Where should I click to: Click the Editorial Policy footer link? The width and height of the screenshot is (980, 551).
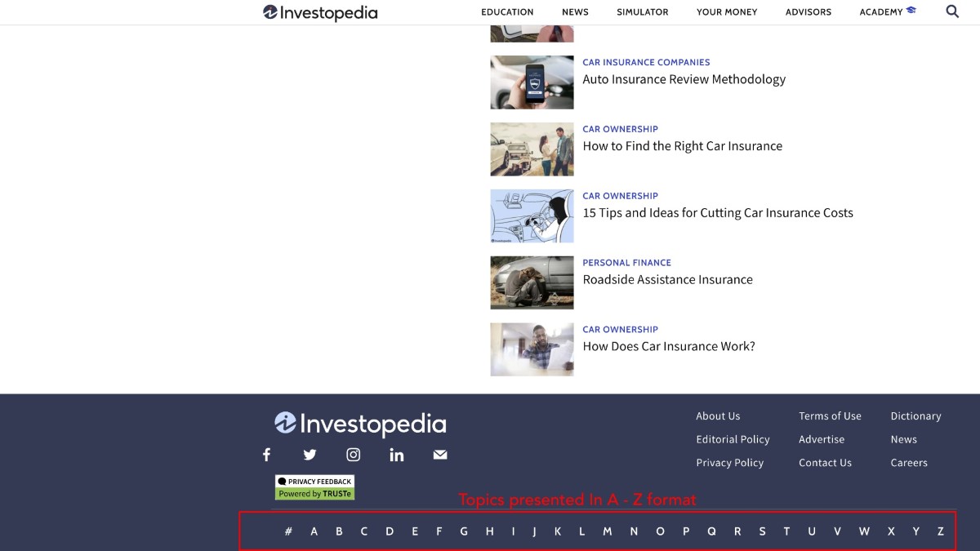tap(733, 439)
